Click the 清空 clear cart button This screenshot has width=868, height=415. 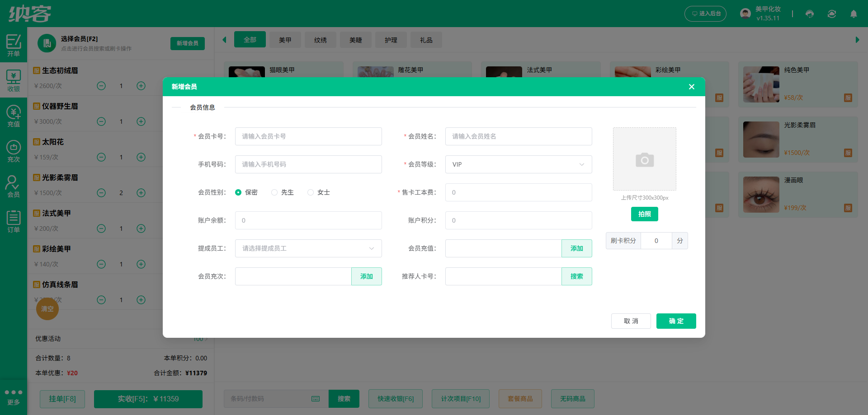(x=47, y=309)
